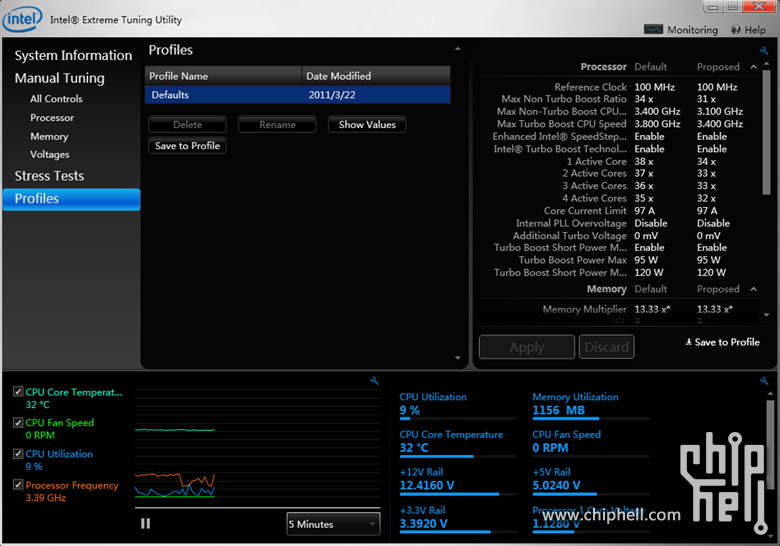Select Memory submenu in sidebar

coord(49,136)
